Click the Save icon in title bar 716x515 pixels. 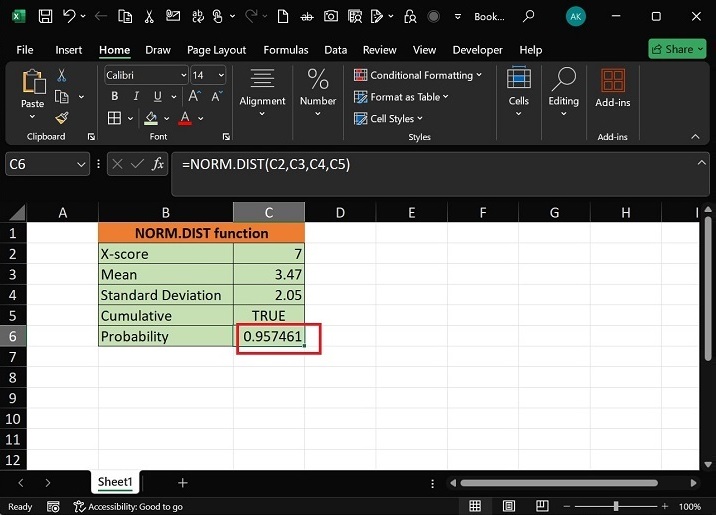46,17
